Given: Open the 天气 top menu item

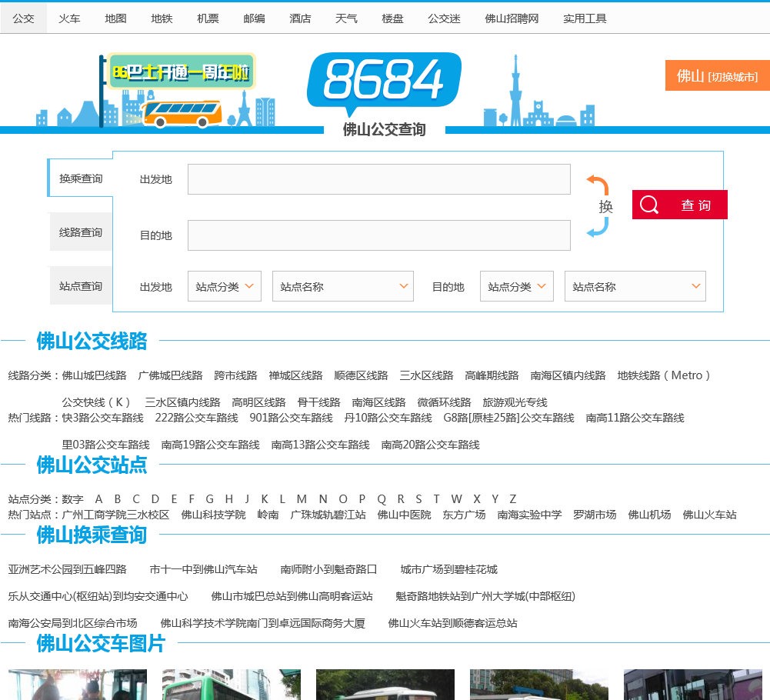Looking at the screenshot, I should [346, 18].
